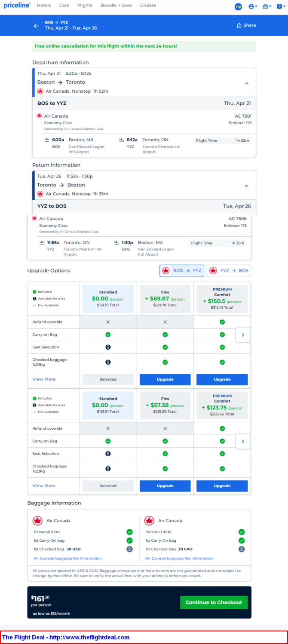Open the Flights nav item
The image size is (288, 644).
tap(85, 6)
